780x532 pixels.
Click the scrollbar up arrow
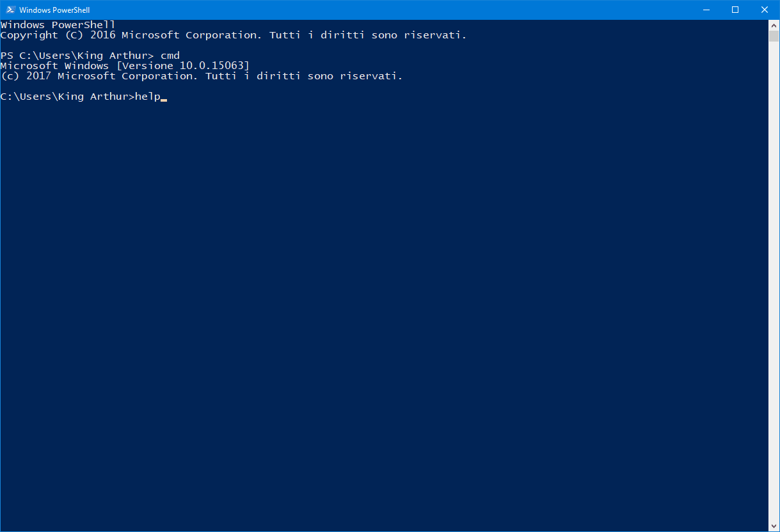tap(774, 25)
